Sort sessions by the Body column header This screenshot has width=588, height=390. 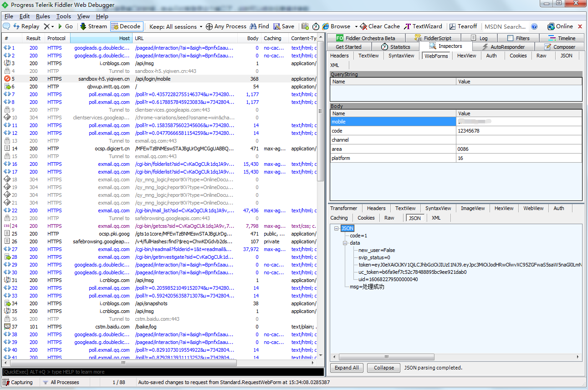pyautogui.click(x=249, y=38)
